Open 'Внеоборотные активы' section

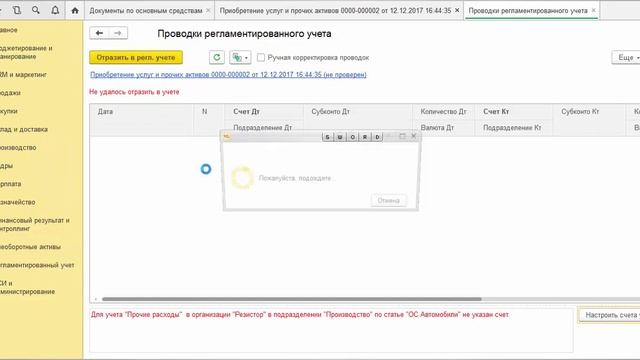click(x=30, y=247)
